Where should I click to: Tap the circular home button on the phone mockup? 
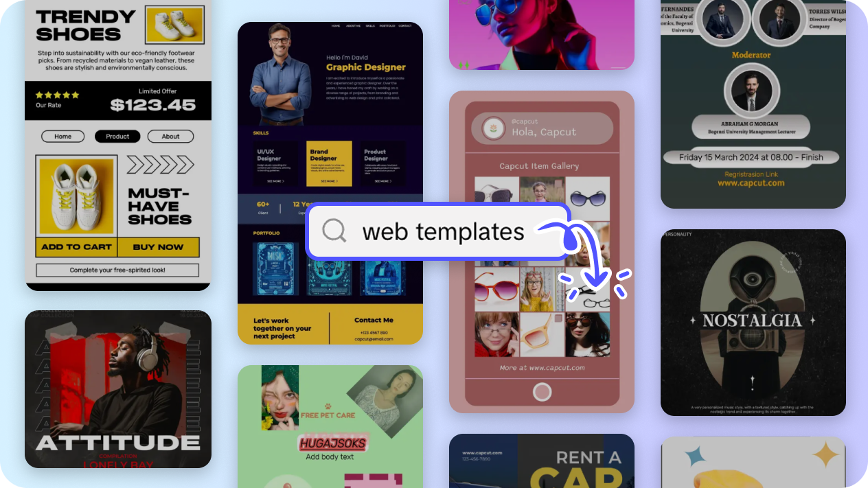[x=542, y=392]
